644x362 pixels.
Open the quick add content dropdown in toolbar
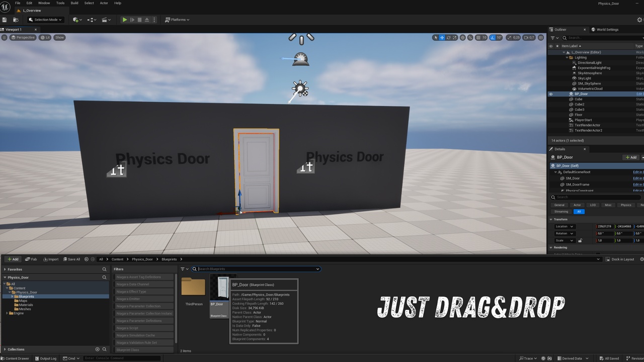[77, 20]
